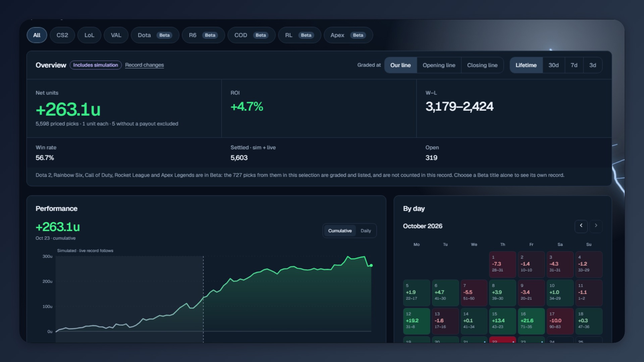
Task: Switch performance chart to Daily
Action: pos(366,231)
